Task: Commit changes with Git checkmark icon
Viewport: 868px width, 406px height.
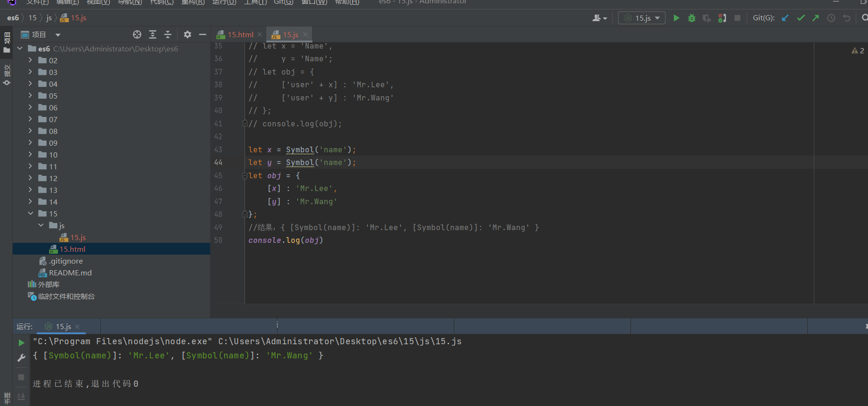Action: [x=801, y=18]
